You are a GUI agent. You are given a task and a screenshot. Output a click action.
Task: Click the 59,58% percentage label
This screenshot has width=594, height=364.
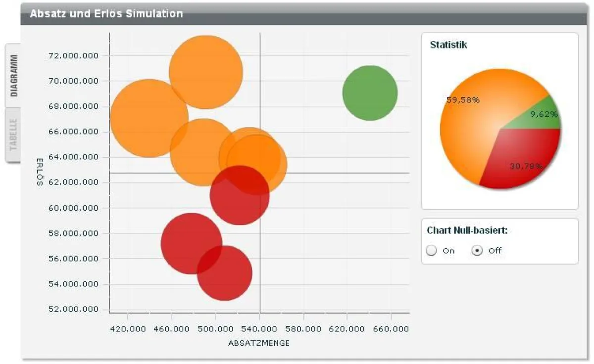[463, 100]
